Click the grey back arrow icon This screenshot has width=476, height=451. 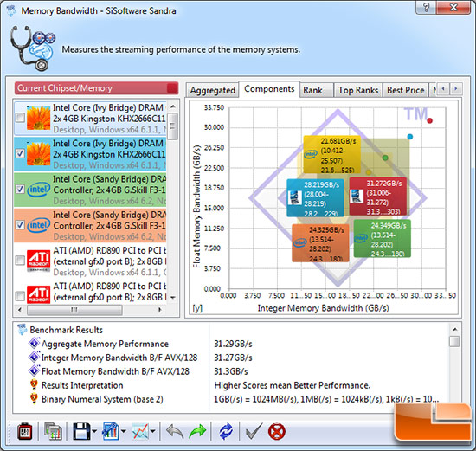175,431
